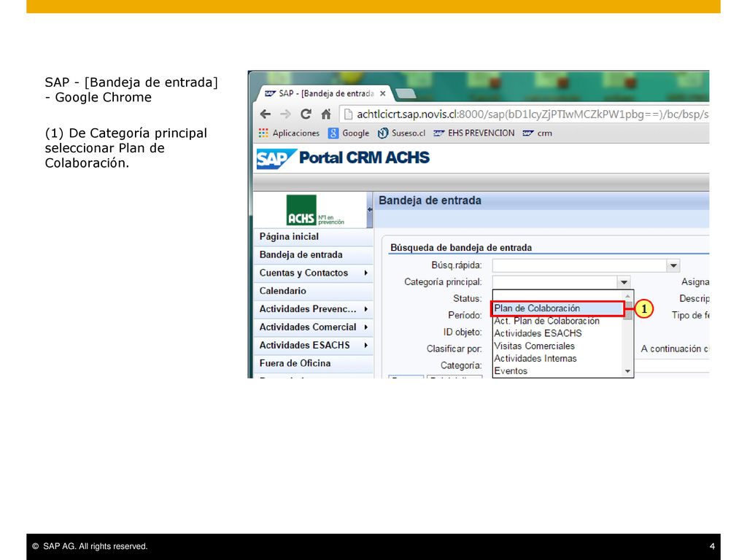Image resolution: width=747 pixels, height=560 pixels.
Task: Click the ID objeto field label
Action: [x=462, y=332]
